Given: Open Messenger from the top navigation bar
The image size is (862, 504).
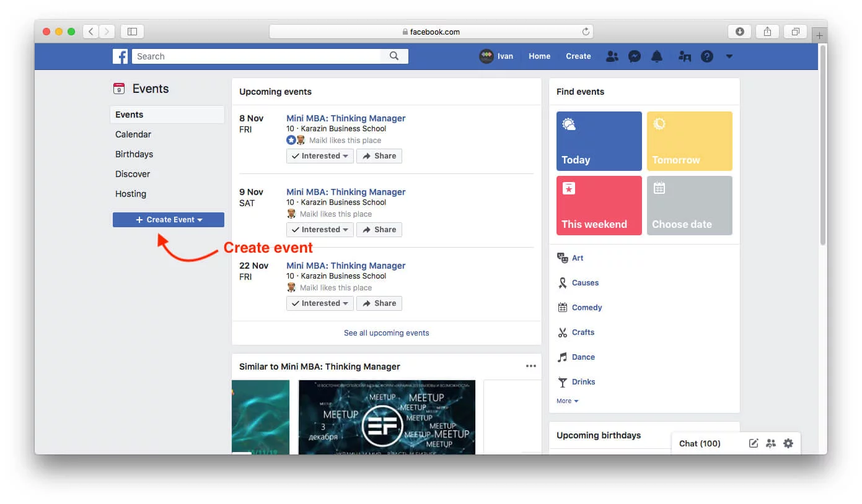Looking at the screenshot, I should (634, 56).
